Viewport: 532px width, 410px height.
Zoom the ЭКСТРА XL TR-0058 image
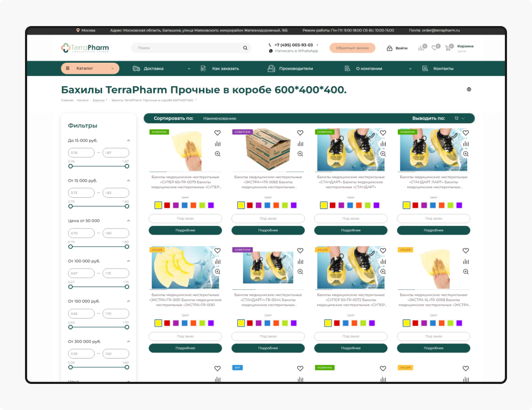[466, 272]
